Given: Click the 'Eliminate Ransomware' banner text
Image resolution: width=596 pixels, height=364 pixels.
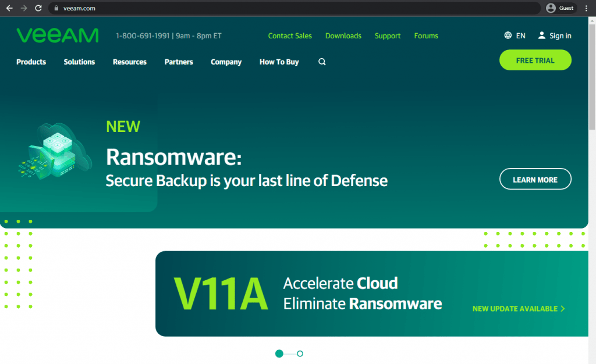Looking at the screenshot, I should 362,304.
